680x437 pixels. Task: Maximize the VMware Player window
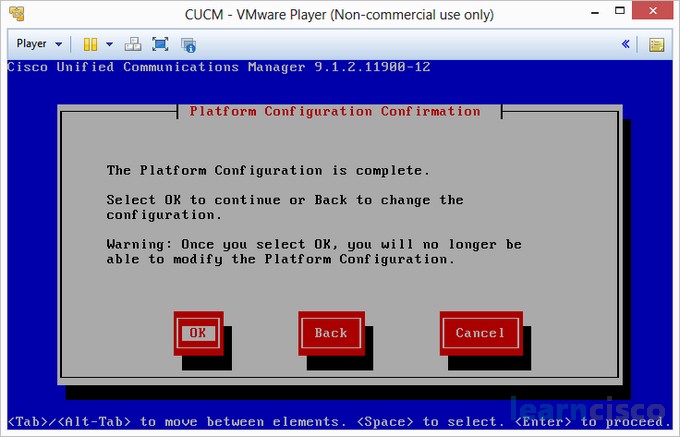click(x=613, y=14)
